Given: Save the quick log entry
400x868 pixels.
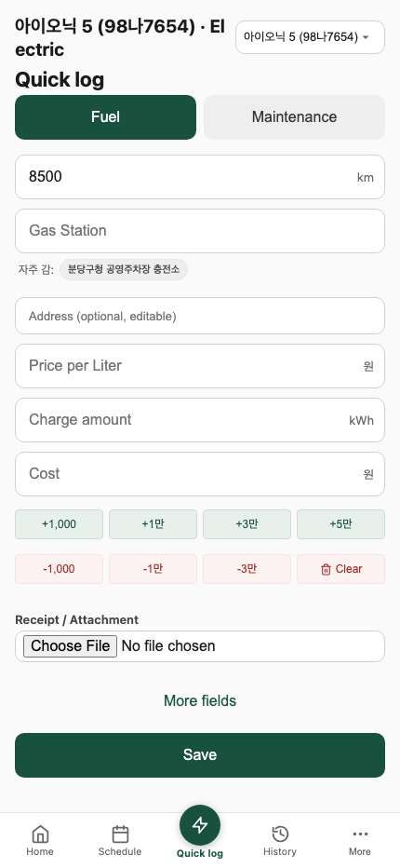Looking at the screenshot, I should coord(200,755).
